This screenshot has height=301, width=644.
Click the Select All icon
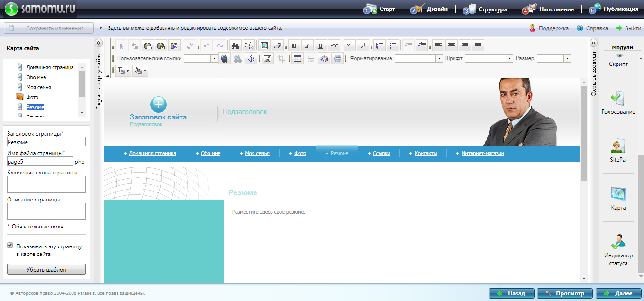[x=264, y=46]
